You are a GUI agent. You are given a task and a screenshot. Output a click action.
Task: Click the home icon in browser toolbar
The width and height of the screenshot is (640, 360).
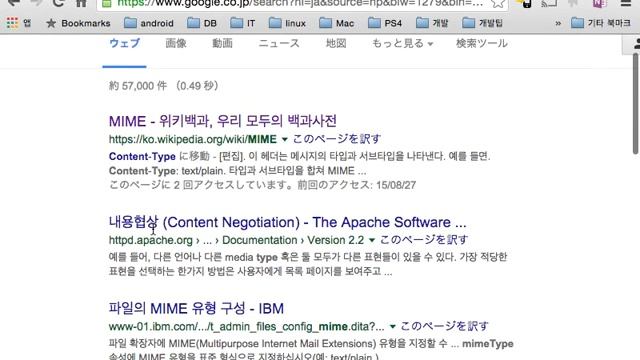coord(81,2)
